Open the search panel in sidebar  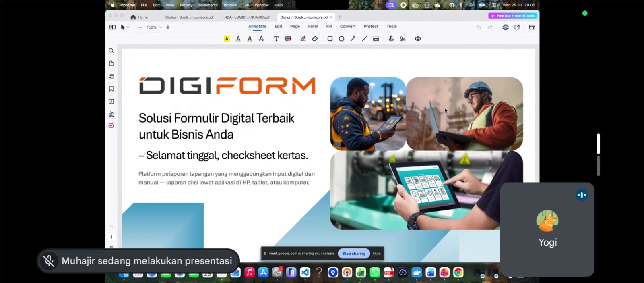click(111, 51)
